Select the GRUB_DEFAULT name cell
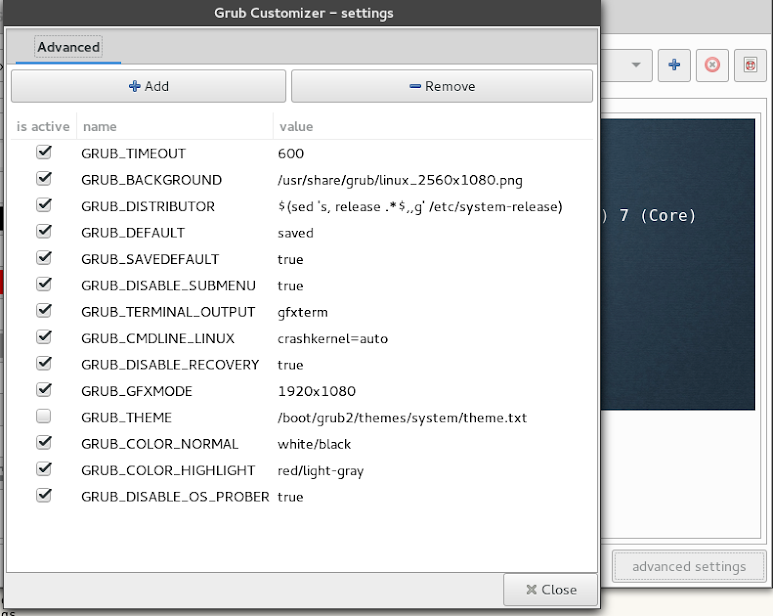The image size is (773, 616). pyautogui.click(x=133, y=233)
